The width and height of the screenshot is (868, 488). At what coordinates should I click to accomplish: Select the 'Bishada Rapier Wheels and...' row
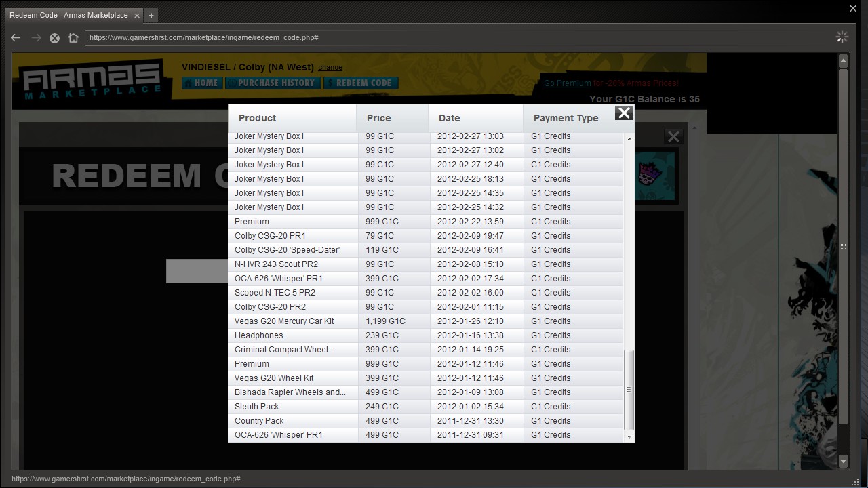(x=425, y=392)
